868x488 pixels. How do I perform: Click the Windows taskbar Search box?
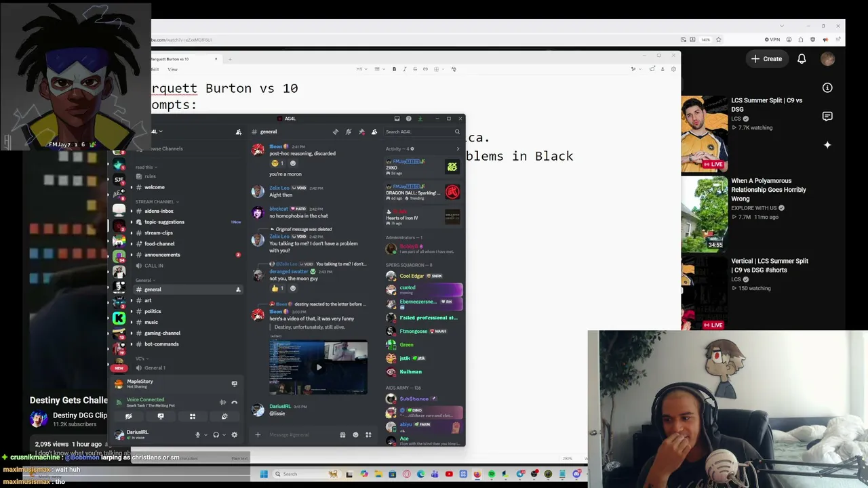tap(307, 474)
